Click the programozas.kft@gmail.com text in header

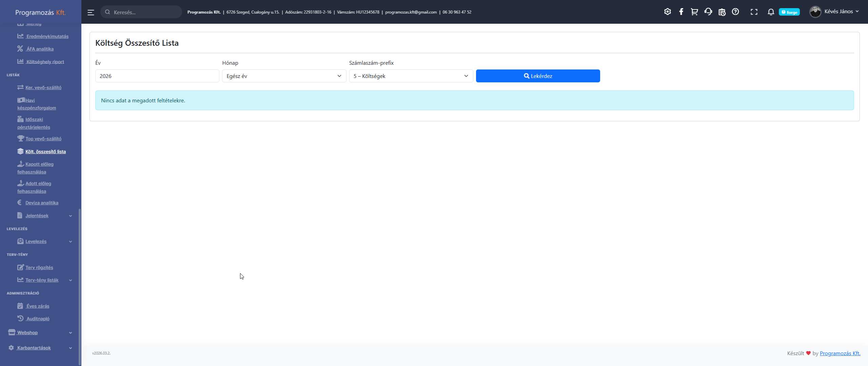411,12
